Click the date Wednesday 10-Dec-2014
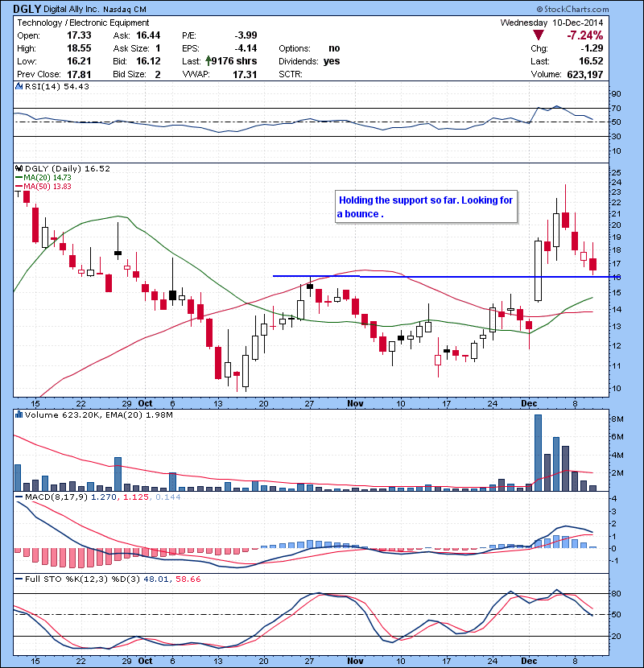 tap(551, 23)
